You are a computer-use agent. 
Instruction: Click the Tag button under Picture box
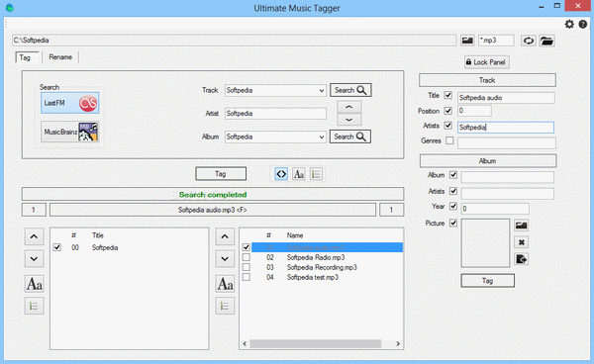[487, 281]
